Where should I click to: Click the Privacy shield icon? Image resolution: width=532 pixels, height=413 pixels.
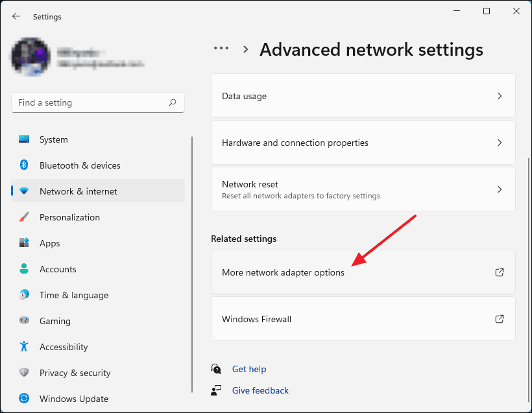pos(24,372)
